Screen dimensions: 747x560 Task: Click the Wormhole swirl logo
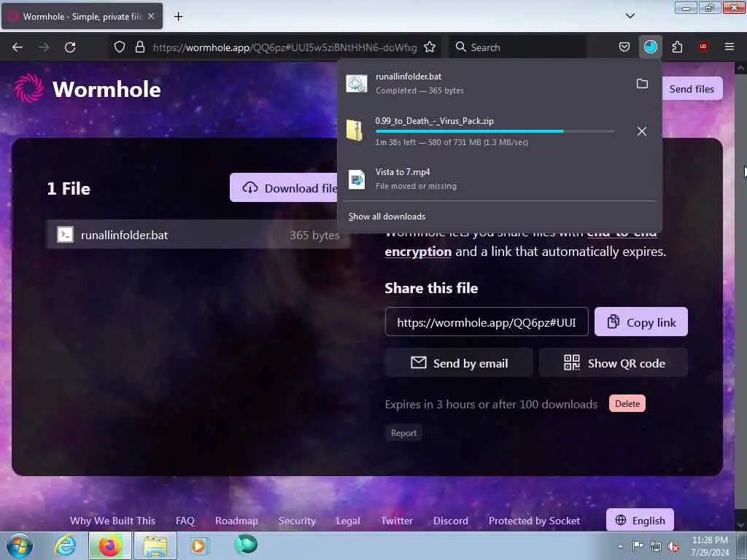[x=29, y=88]
